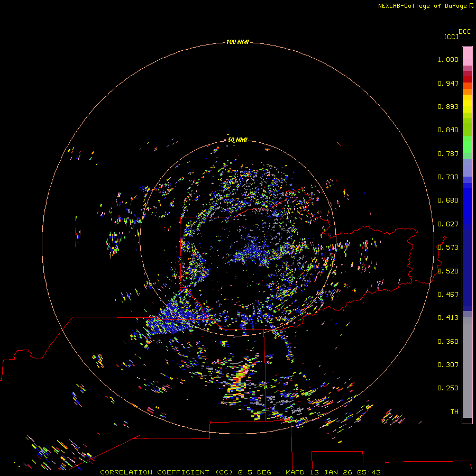This screenshot has height=476, width=476.
Task: Click the NEXLAB-College of DuPage watermark text
Action: [425, 6]
